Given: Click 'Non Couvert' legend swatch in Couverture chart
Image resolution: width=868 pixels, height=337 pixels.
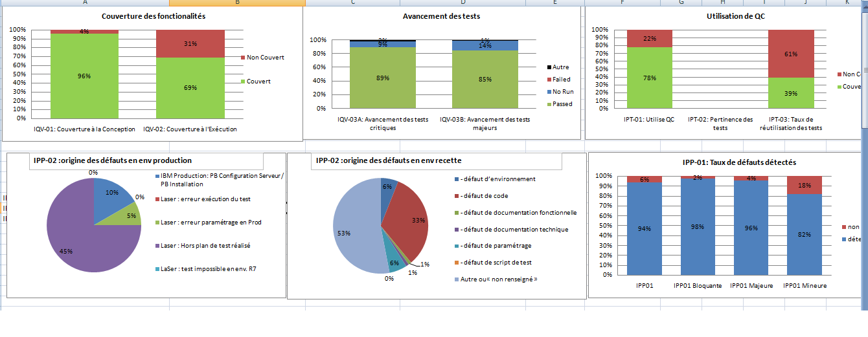Looking at the screenshot, I should click(x=244, y=58).
